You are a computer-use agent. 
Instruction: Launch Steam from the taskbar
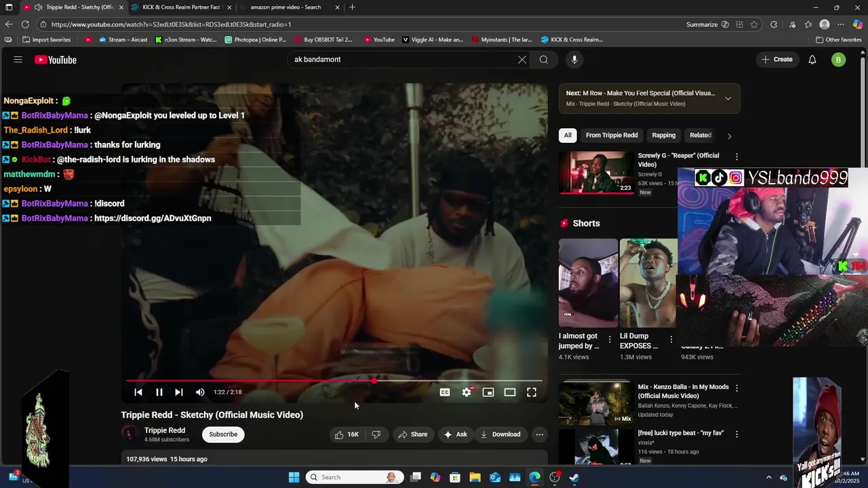click(x=574, y=477)
